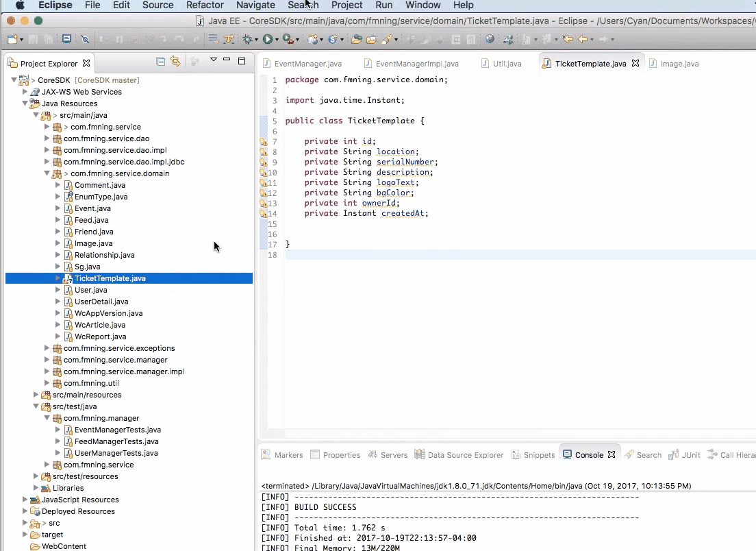Collapse All in Project Explorer

[x=160, y=62]
